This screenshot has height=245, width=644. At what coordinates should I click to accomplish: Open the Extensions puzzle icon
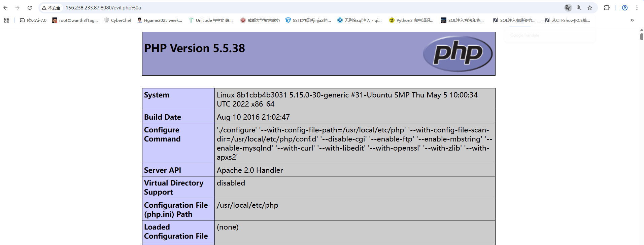click(x=607, y=7)
